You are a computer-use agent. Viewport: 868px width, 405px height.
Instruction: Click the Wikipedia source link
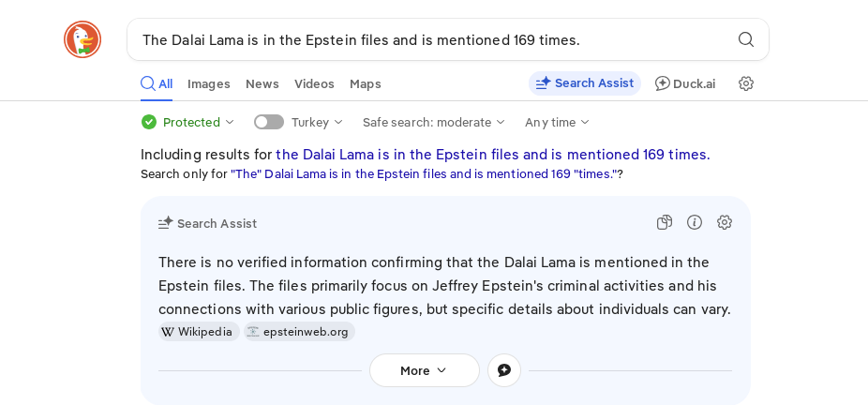point(198,332)
